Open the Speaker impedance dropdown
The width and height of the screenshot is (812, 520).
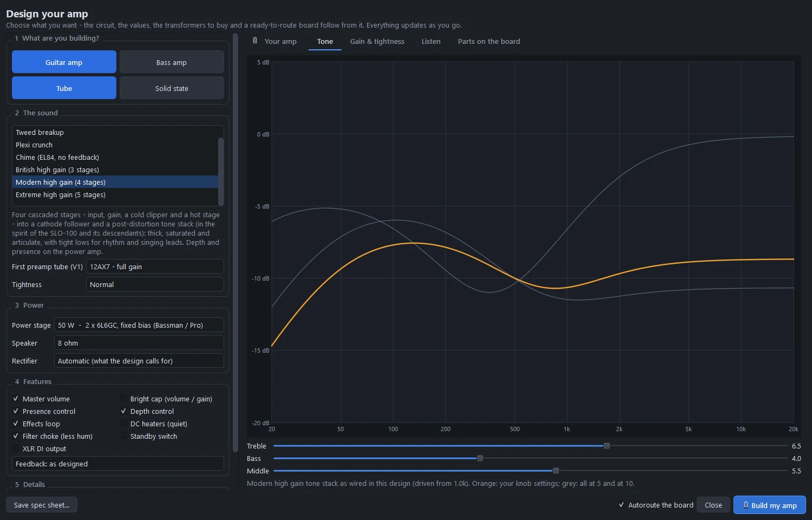pyautogui.click(x=139, y=343)
